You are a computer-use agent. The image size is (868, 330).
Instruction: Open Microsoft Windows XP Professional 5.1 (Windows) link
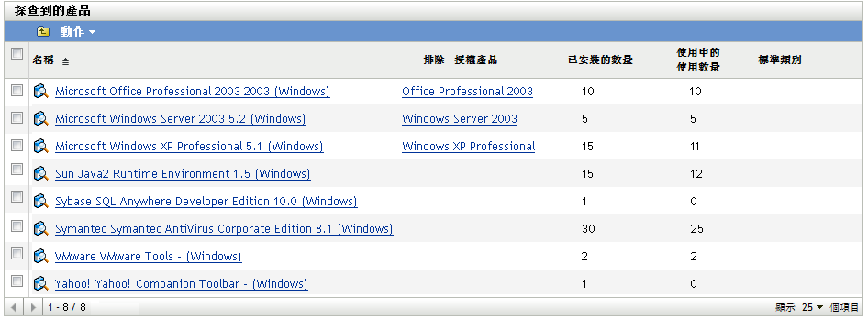pyautogui.click(x=189, y=147)
